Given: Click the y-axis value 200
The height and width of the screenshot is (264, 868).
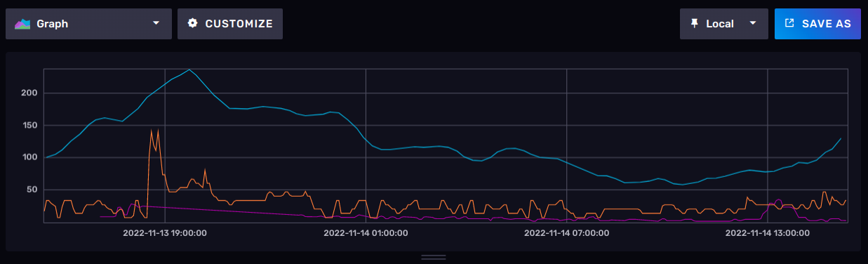Looking at the screenshot, I should click(x=29, y=93).
